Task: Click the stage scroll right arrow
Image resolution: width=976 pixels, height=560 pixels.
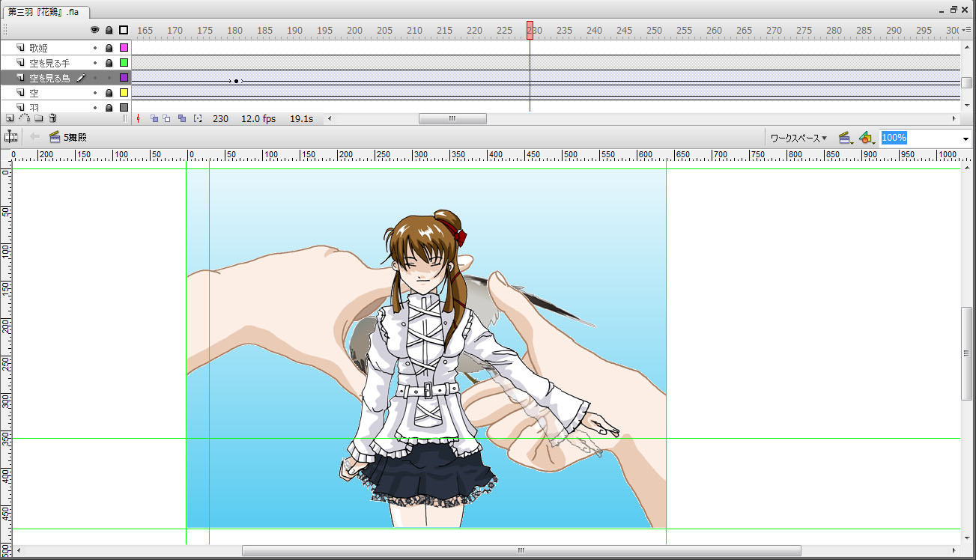Action: pyautogui.click(x=954, y=551)
